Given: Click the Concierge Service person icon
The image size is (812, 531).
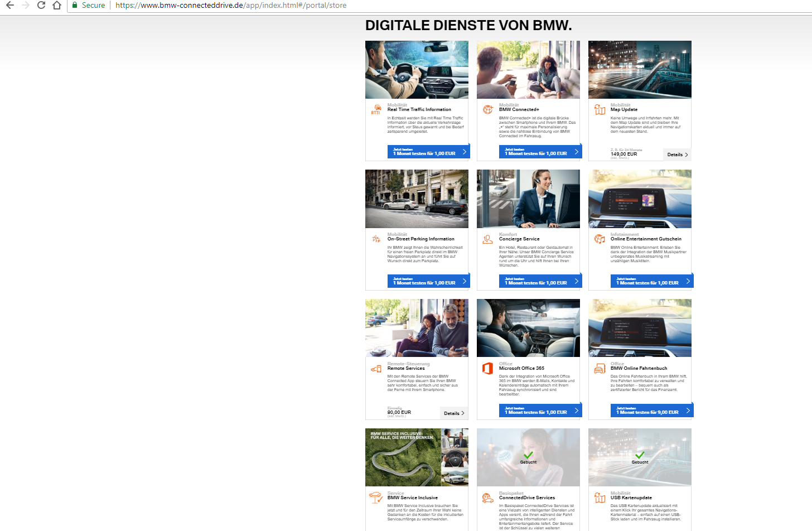Looking at the screenshot, I should pyautogui.click(x=488, y=239).
